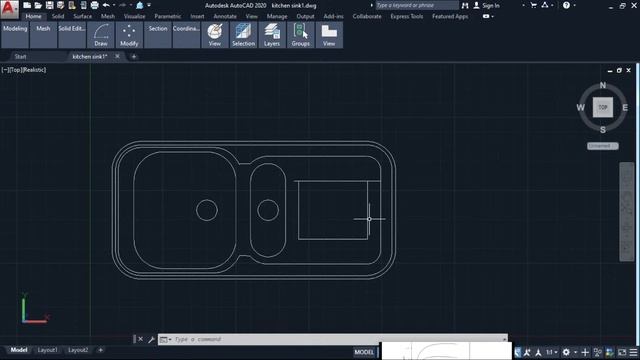This screenshot has width=640, height=360.
Task: Click the Save As icon
Action: (x=60, y=5)
